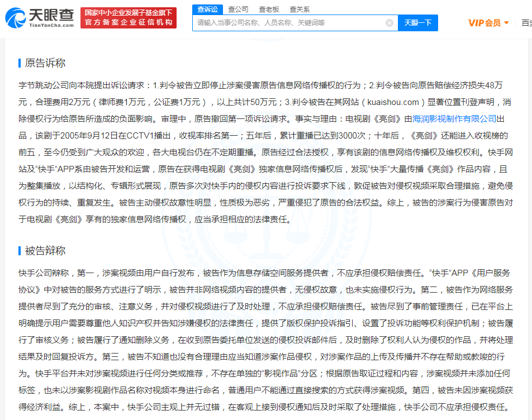Click the 天眼一下 search button
This screenshot has width=532, height=420.
[417, 23]
